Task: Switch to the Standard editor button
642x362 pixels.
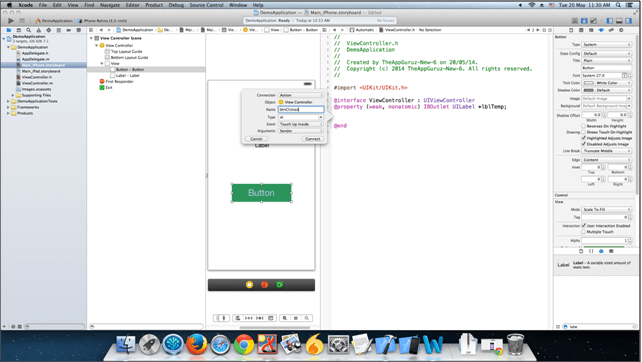Action: [575, 20]
